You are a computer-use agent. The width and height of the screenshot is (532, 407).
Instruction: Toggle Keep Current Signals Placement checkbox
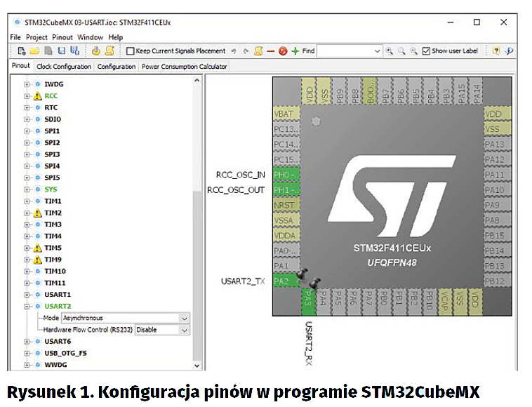(131, 51)
